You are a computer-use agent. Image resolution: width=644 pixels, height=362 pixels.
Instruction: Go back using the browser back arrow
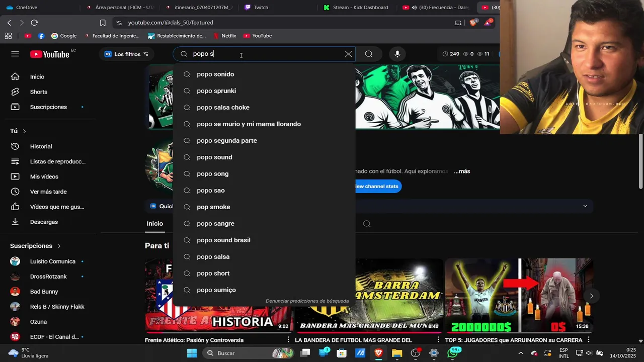click(9, 23)
